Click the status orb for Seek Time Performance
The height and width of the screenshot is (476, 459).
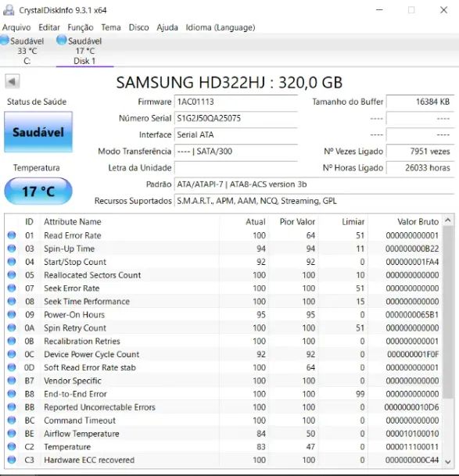pos(12,301)
